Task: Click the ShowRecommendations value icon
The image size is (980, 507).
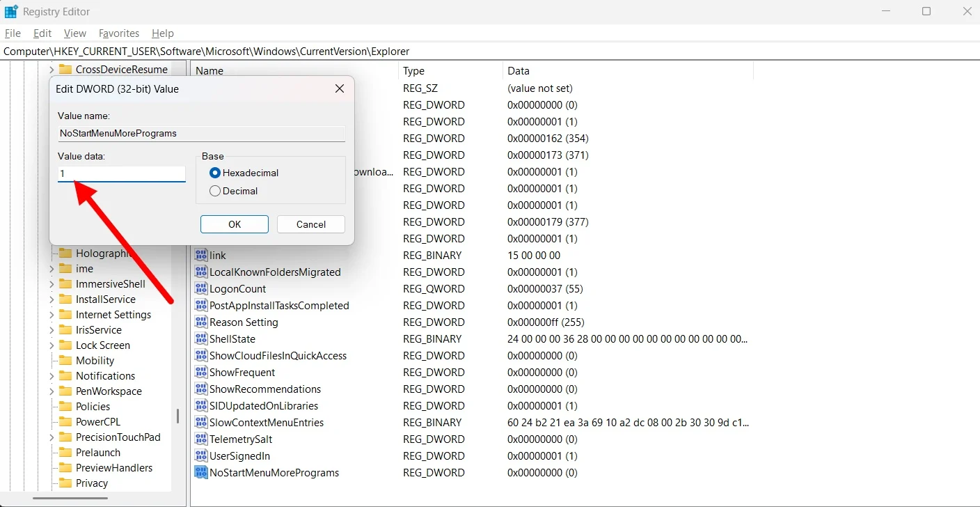Action: point(201,389)
